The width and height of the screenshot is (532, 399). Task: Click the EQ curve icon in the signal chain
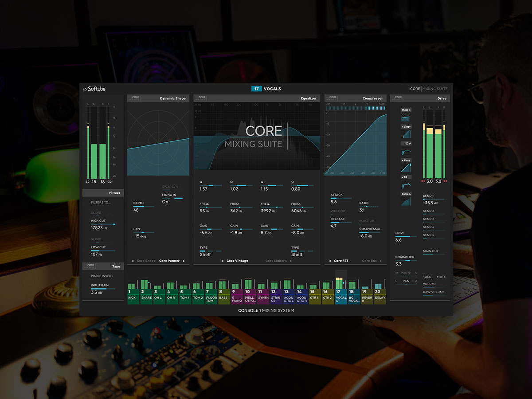(x=406, y=151)
